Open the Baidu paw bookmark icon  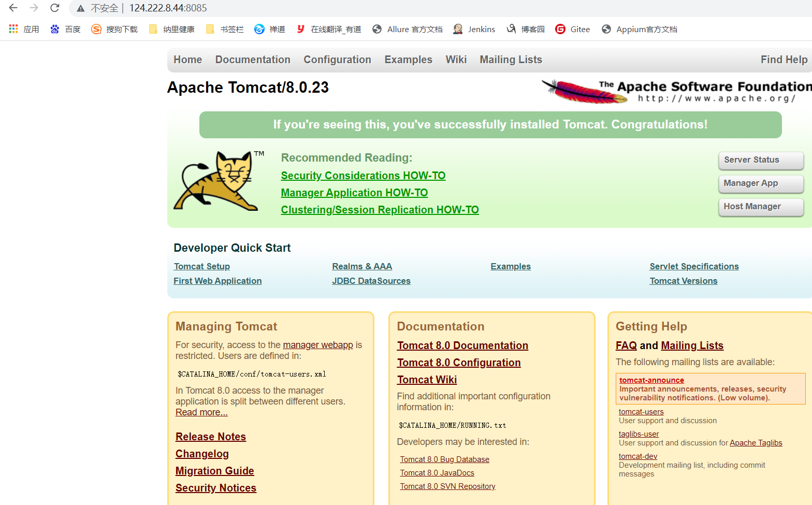(55, 29)
